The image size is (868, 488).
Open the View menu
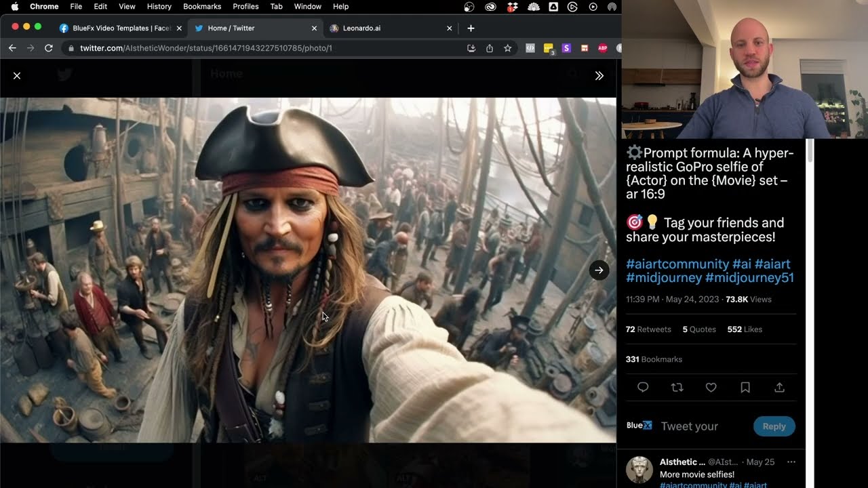127,7
